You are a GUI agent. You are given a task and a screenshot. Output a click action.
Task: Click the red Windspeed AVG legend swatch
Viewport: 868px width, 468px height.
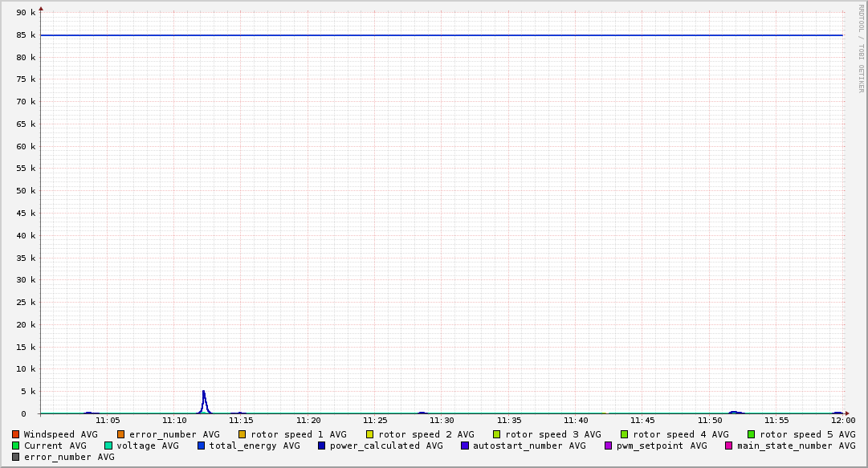pos(16,434)
